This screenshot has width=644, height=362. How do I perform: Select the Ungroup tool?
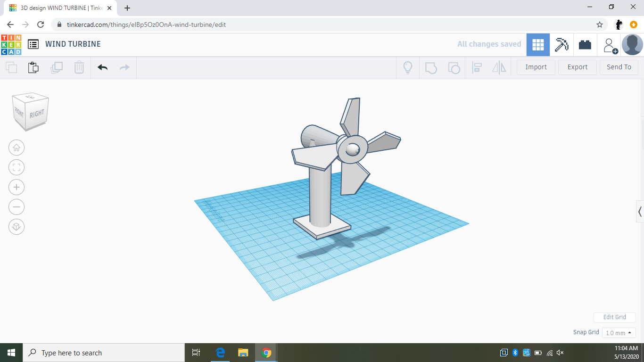454,67
